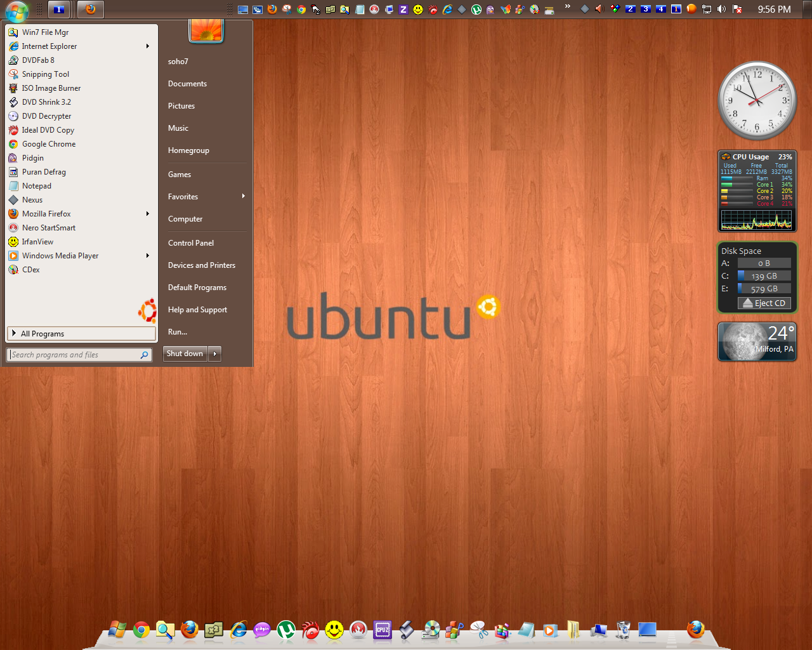Image resolution: width=812 pixels, height=650 pixels.
Task: Click the DVD disc drive icon in dock
Action: (431, 630)
